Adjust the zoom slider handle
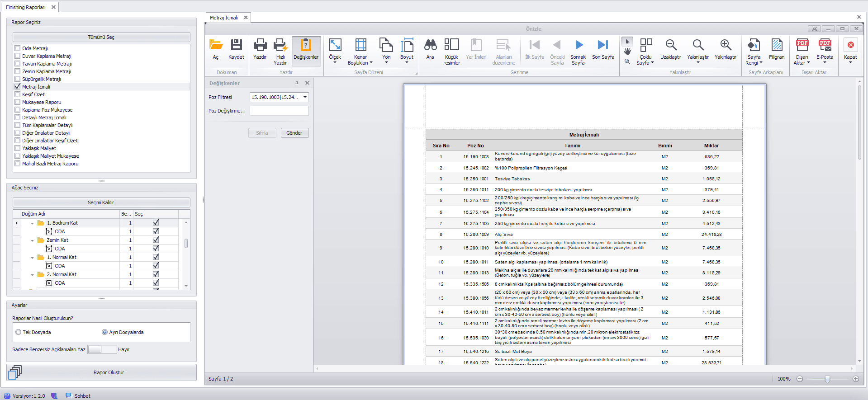The image size is (868, 400). [x=827, y=379]
